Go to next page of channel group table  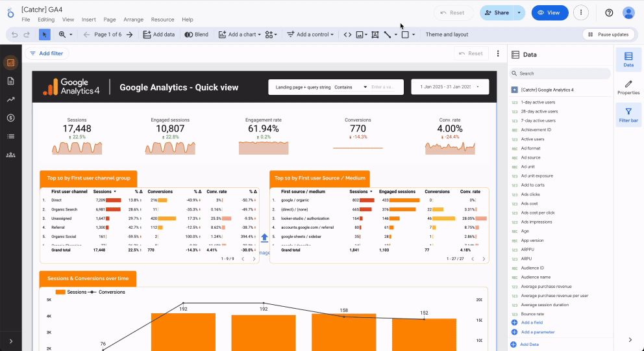254,259
